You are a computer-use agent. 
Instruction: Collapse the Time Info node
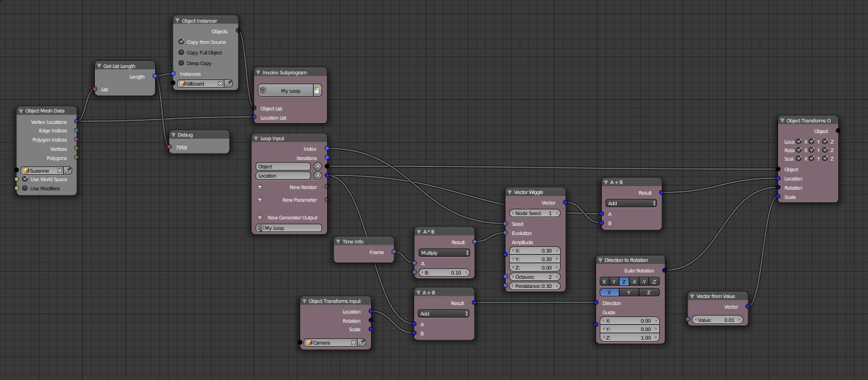[338, 241]
